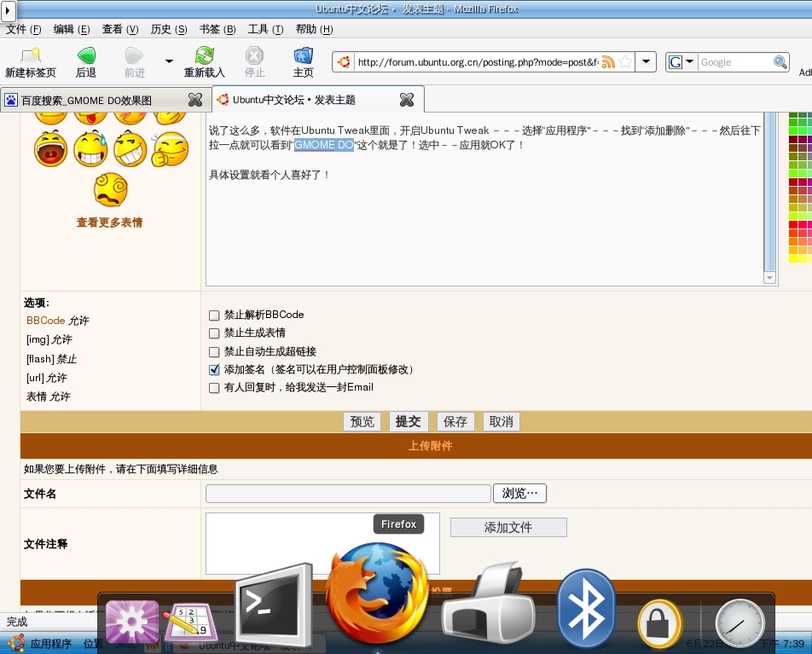Click the lock screen dock icon

coord(659,623)
